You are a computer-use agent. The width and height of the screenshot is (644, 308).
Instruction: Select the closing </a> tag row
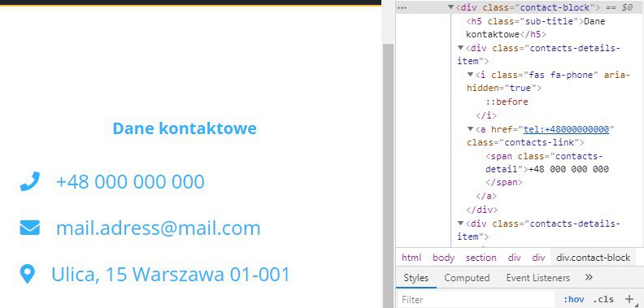click(x=486, y=197)
